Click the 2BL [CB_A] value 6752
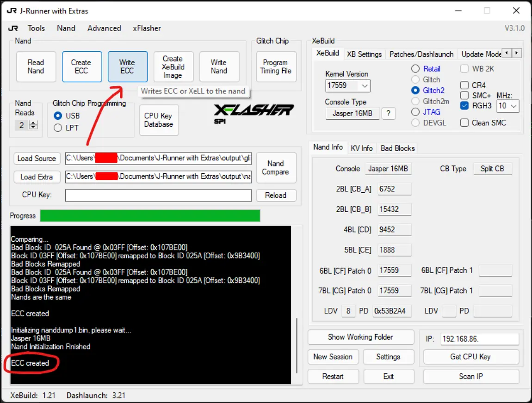 pos(394,189)
